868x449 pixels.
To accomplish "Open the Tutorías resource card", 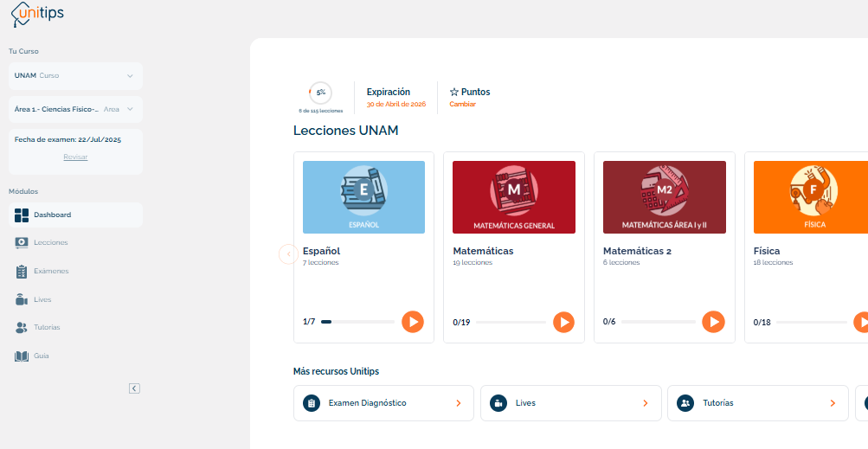I will (758, 403).
